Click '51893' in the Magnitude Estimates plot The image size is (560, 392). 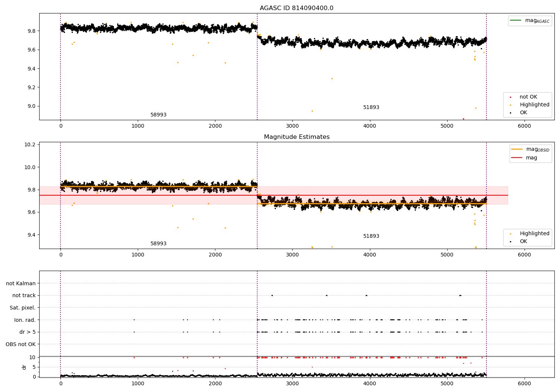(x=371, y=236)
